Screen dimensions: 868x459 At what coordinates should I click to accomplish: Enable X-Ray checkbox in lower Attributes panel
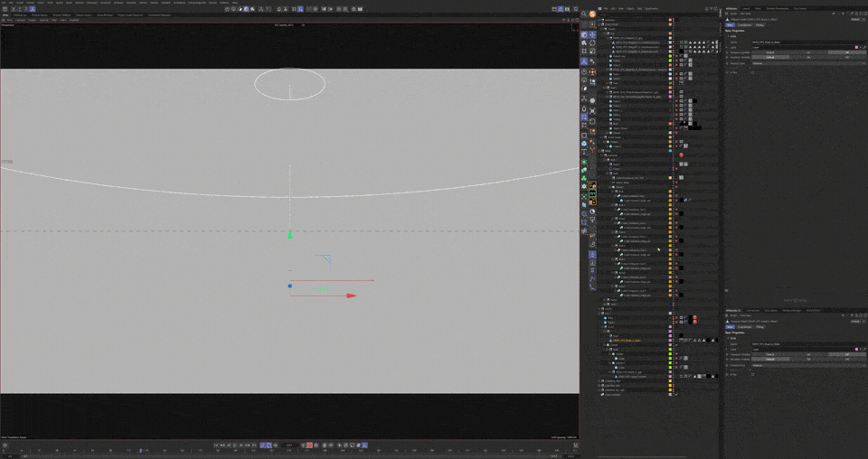coord(753,374)
